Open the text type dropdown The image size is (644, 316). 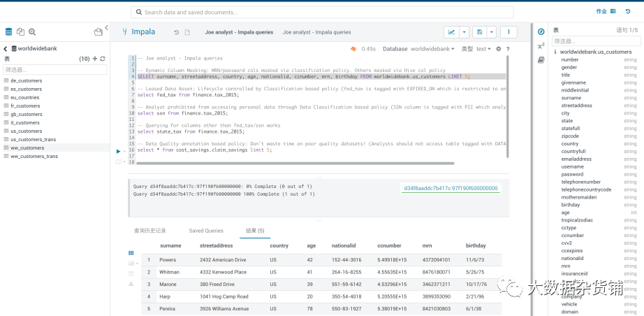pyautogui.click(x=483, y=49)
